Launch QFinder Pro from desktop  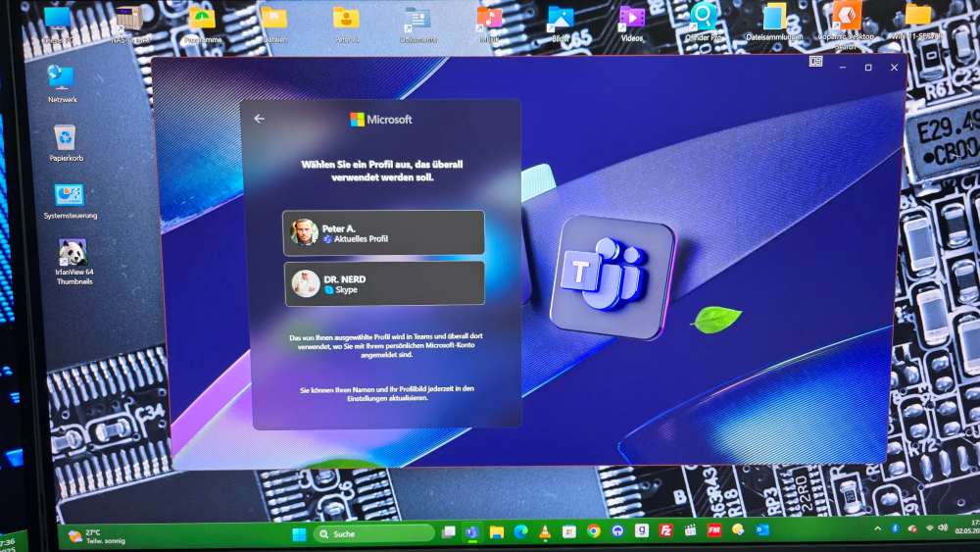coord(703,23)
